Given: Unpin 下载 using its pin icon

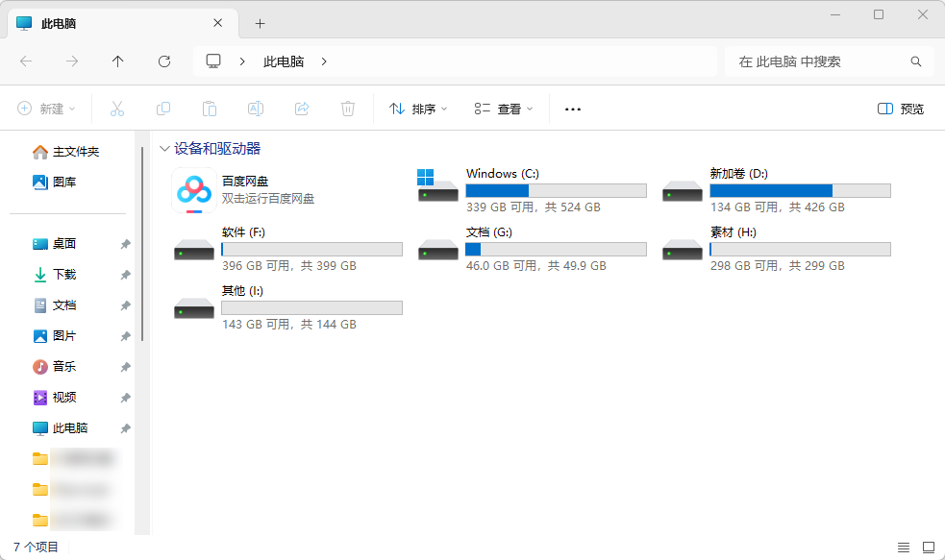Looking at the screenshot, I should (x=125, y=275).
